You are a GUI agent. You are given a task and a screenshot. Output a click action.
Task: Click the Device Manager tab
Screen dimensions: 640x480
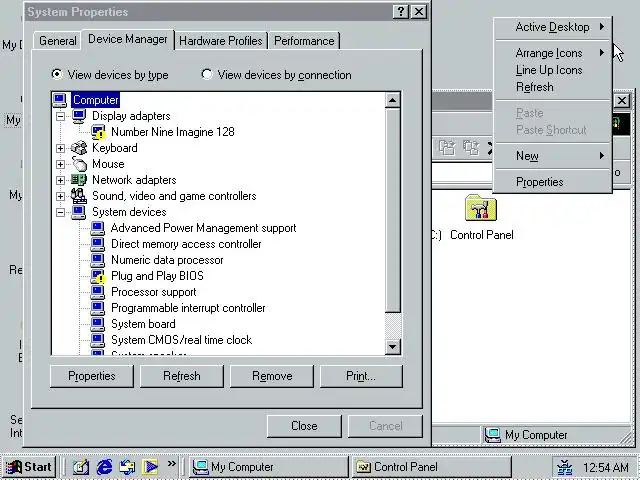point(128,39)
